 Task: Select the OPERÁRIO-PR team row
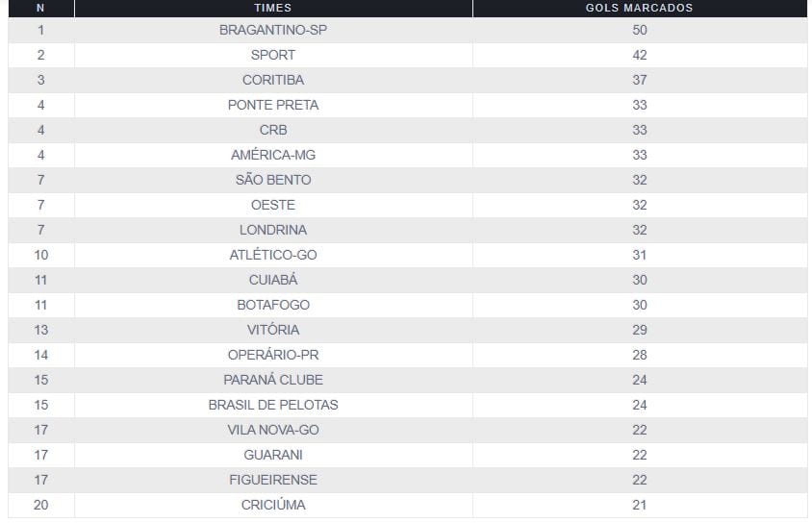(273, 355)
